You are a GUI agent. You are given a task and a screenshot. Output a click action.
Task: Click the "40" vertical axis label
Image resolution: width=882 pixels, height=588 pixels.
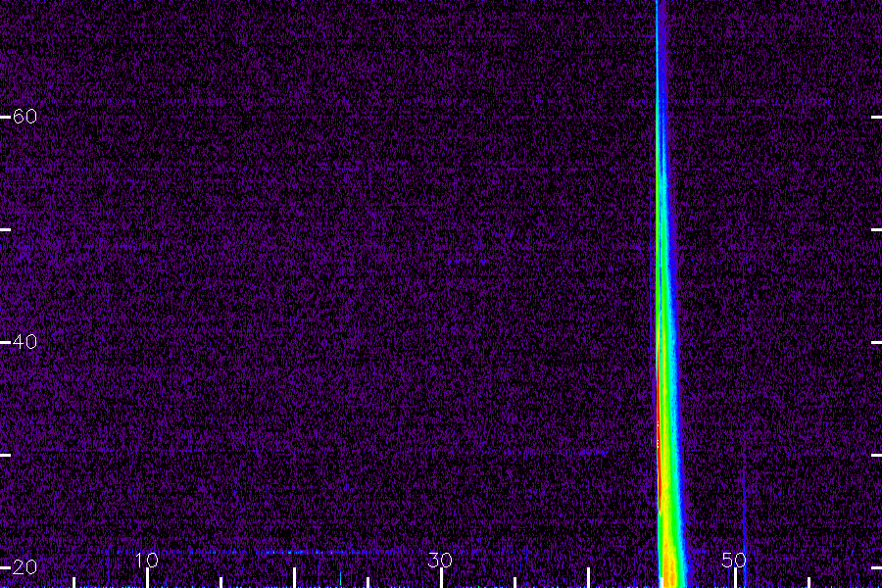click(x=24, y=342)
